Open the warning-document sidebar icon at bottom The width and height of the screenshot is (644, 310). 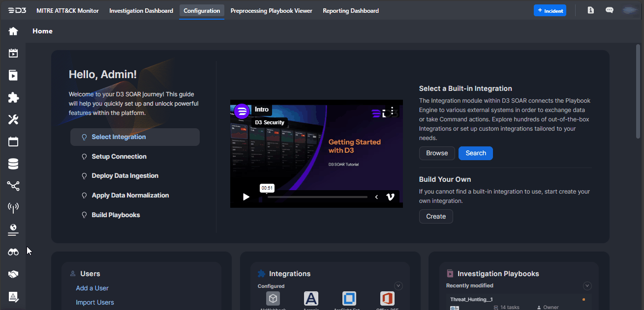[13, 297]
